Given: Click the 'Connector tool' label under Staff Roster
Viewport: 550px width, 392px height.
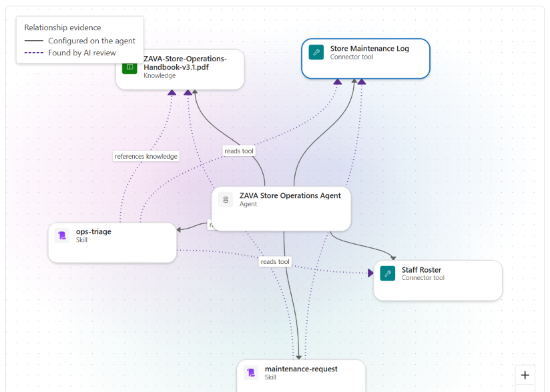Looking at the screenshot, I should coord(423,278).
